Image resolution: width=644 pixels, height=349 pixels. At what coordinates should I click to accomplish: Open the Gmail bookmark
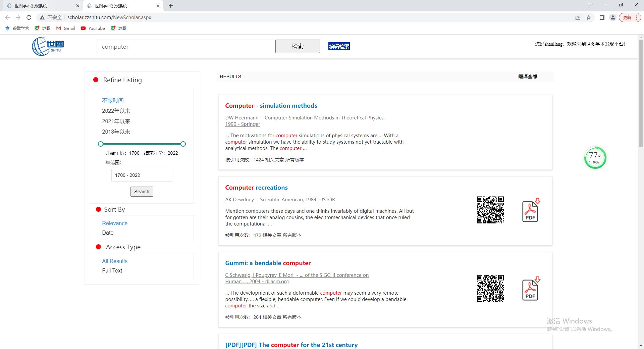click(65, 28)
